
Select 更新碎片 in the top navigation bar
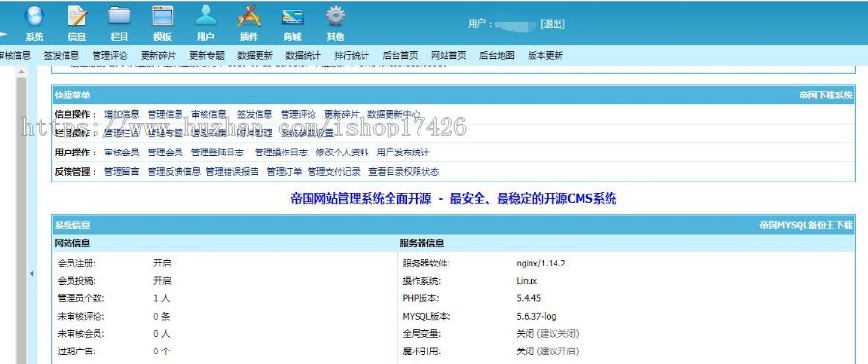tap(158, 55)
